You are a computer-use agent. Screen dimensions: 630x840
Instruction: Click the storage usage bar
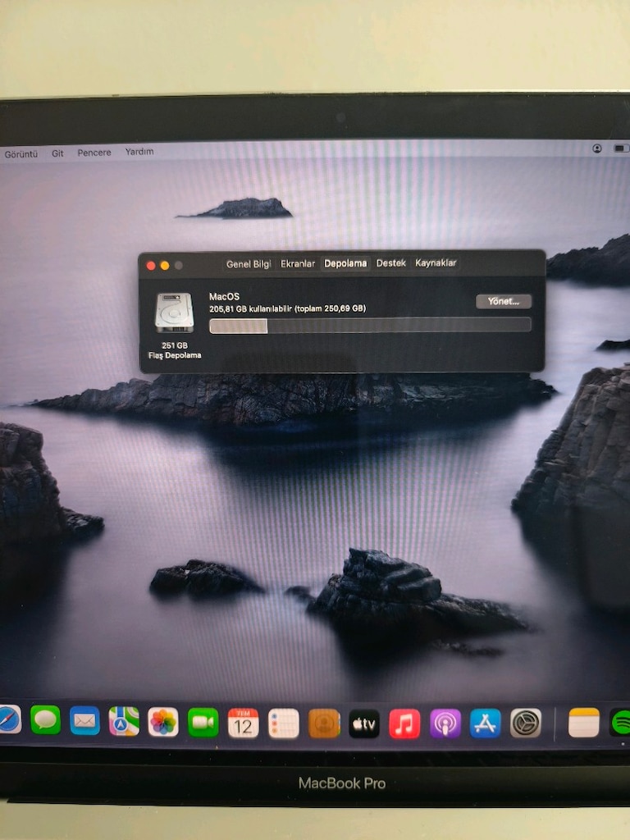coord(370,325)
